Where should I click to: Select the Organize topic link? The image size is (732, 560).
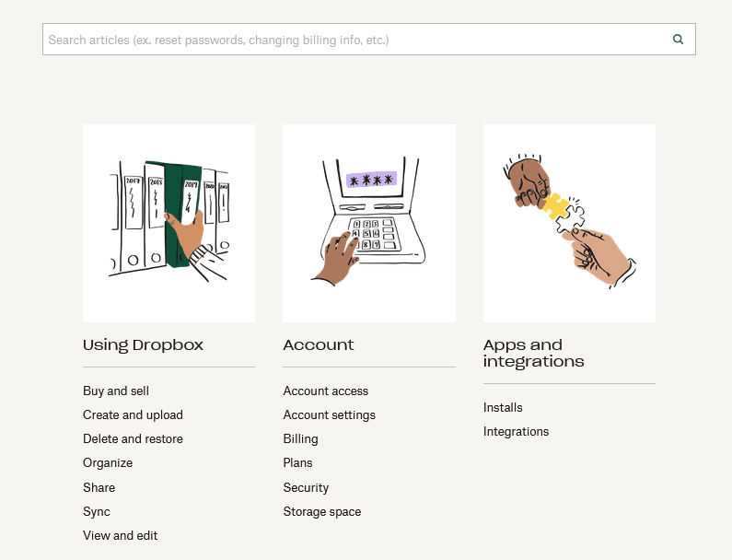point(108,462)
